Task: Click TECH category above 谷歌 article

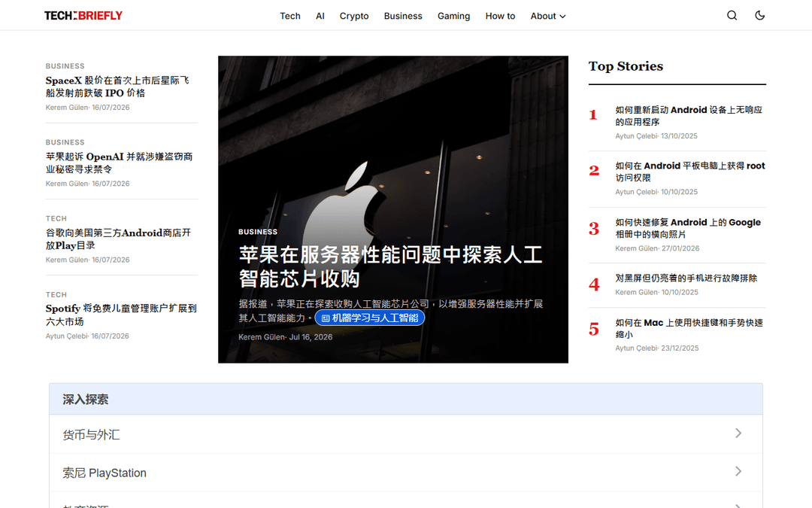Action: coord(56,218)
